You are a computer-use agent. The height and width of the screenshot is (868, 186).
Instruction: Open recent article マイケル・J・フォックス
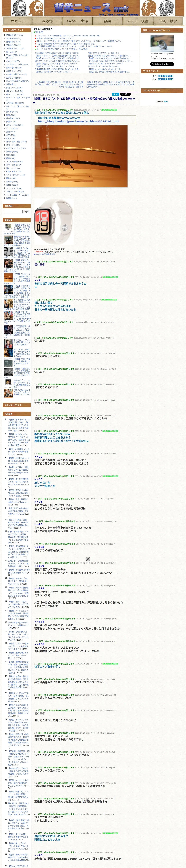(x=22, y=342)
